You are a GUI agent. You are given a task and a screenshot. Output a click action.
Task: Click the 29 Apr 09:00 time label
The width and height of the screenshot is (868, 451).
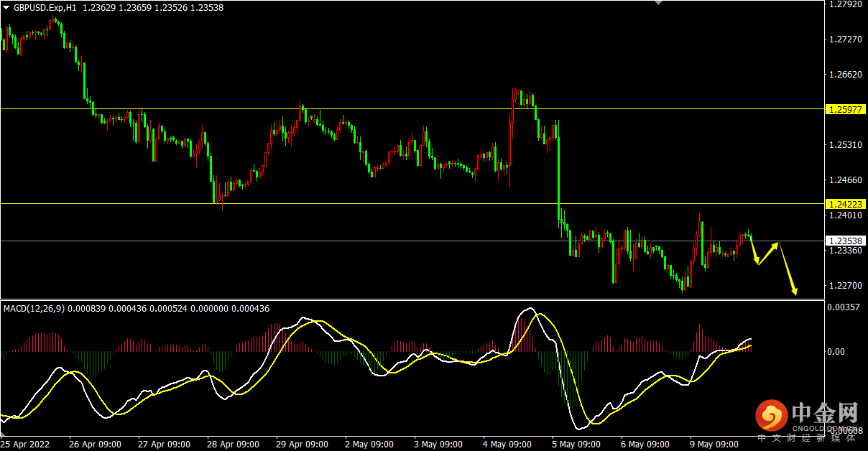[x=302, y=444]
